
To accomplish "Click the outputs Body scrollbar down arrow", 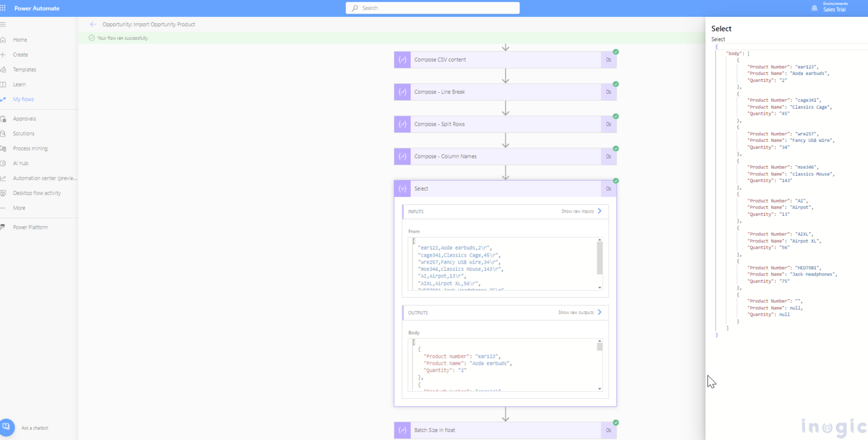I will (x=600, y=389).
